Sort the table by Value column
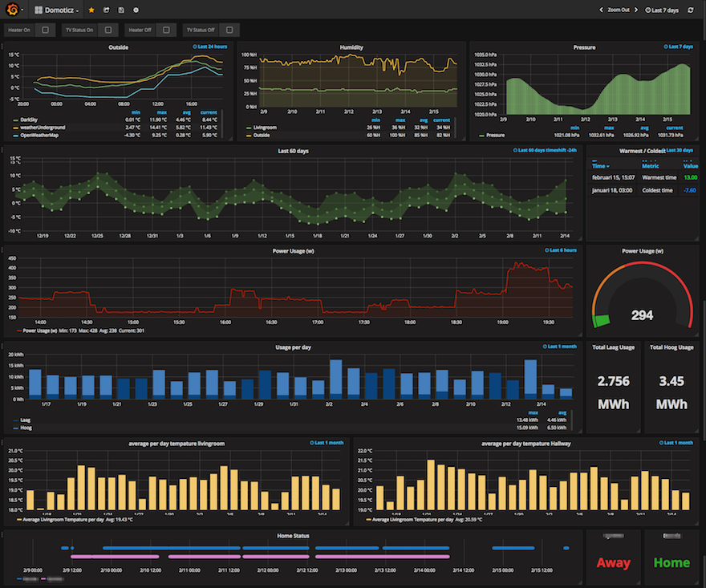Viewport: 706px width, 588px height. tap(690, 166)
